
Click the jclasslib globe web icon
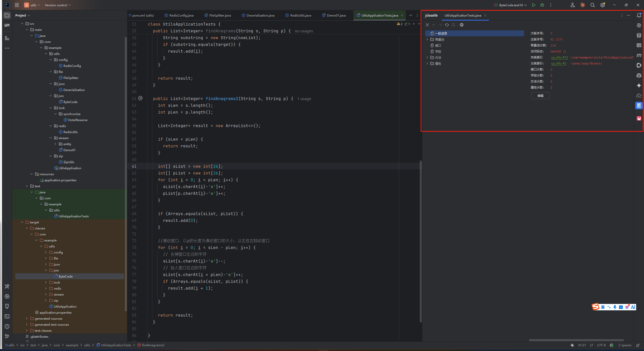(462, 25)
